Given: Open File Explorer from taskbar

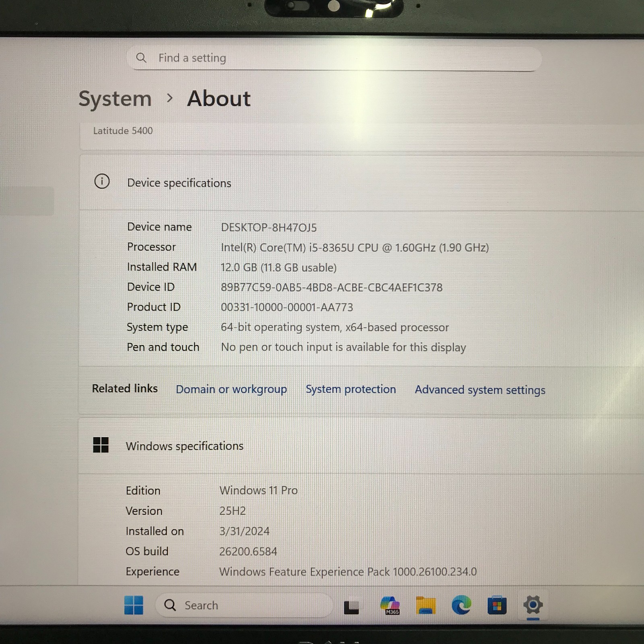Looking at the screenshot, I should point(426,605).
